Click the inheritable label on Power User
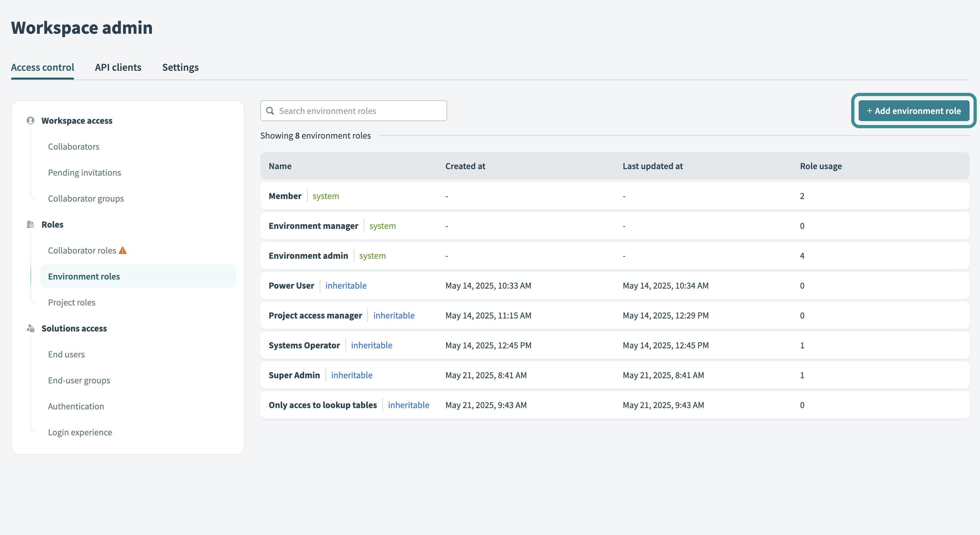 346,285
